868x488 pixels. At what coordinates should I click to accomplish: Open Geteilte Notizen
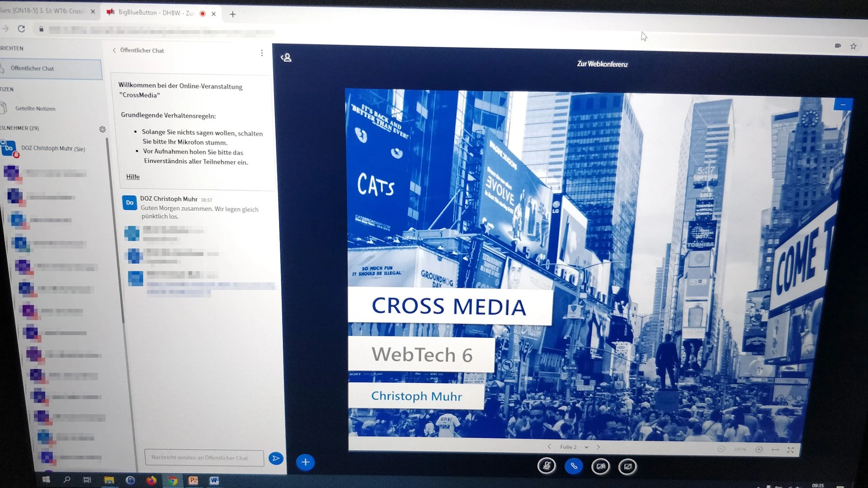tap(35, 108)
